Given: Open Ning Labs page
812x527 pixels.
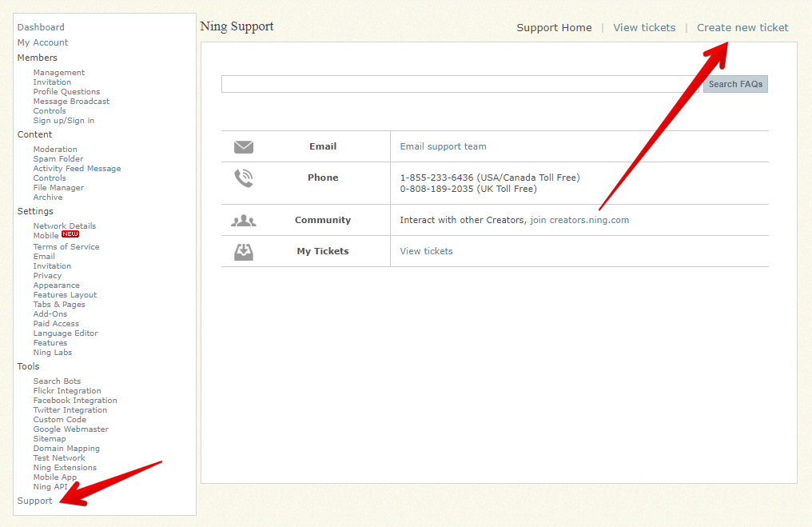Looking at the screenshot, I should pos(53,353).
